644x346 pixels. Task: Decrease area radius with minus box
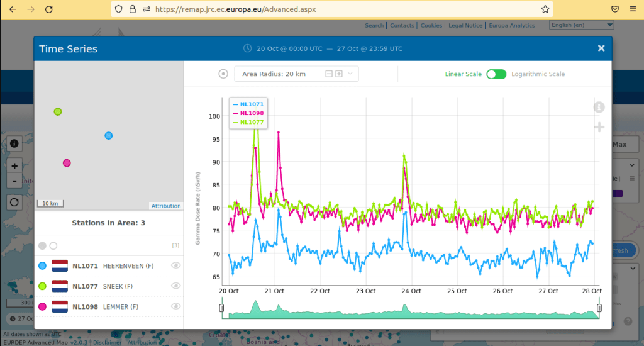(x=328, y=74)
